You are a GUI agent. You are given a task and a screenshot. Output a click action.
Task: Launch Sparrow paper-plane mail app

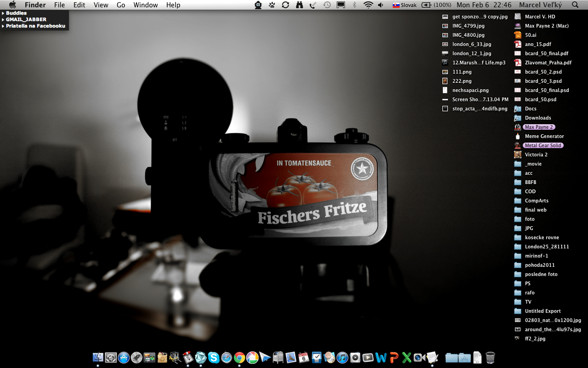265,357
